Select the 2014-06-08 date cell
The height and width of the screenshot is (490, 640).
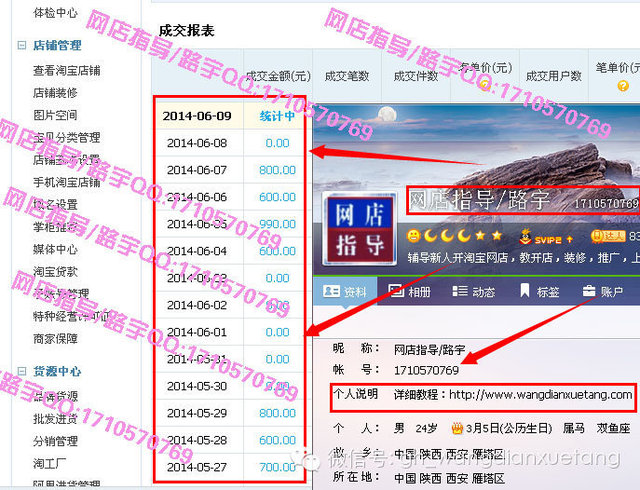point(197,143)
